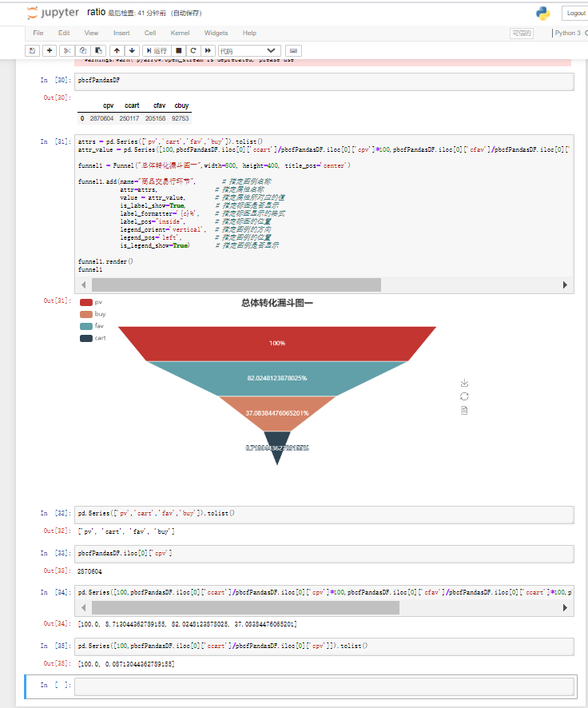Click the teal 82.02% funnel segment
588x708 pixels.
click(277, 379)
